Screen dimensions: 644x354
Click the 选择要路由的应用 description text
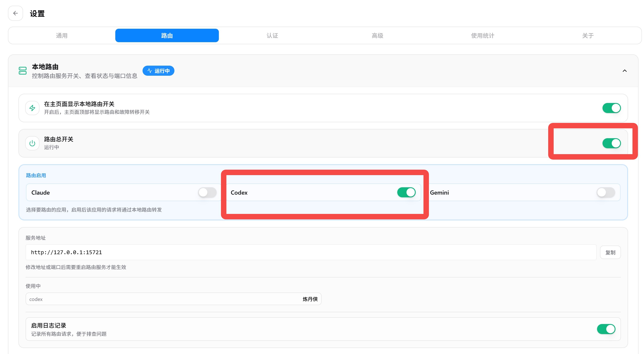[94, 210]
